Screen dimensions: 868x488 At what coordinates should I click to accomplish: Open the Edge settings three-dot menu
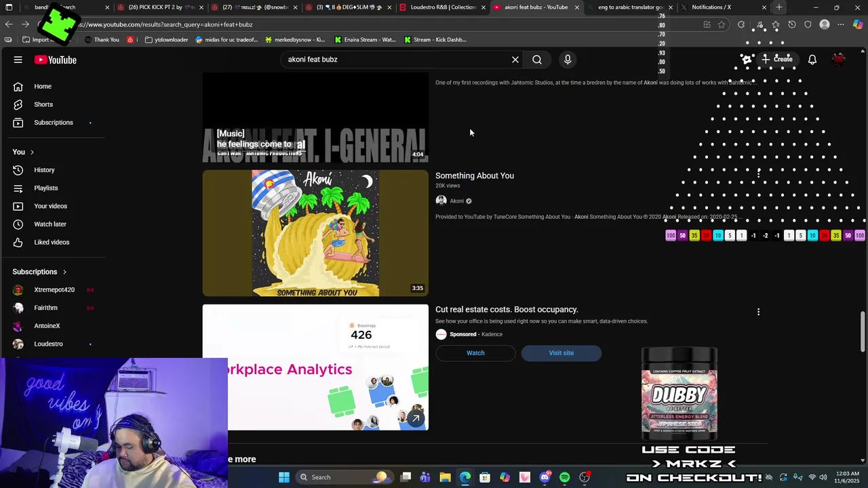(841, 24)
